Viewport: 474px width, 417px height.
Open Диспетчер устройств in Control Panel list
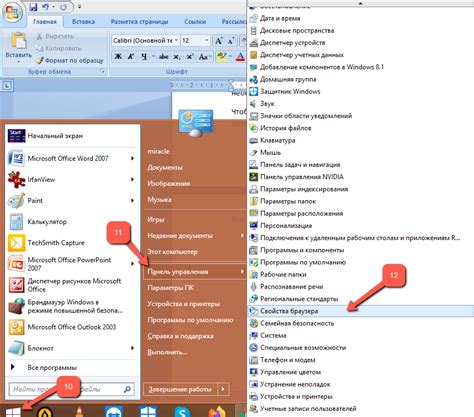point(287,43)
